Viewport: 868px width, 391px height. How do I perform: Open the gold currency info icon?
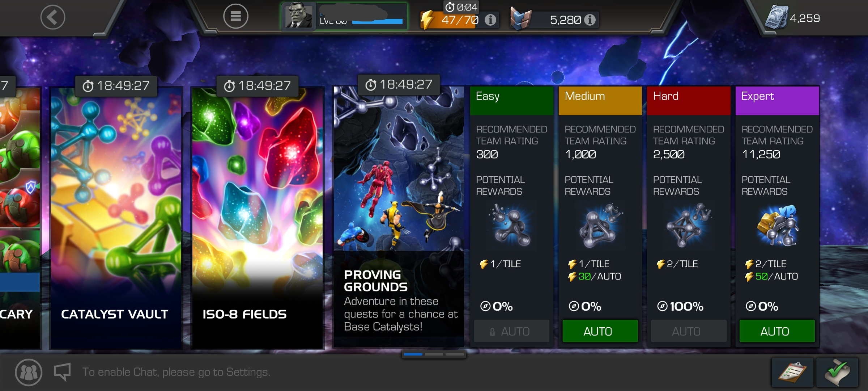590,20
